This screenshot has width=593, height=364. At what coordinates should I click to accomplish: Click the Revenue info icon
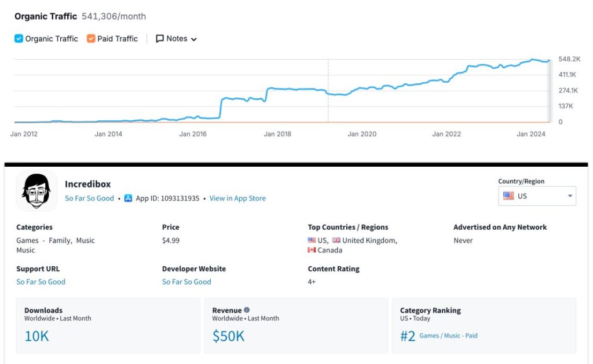click(x=247, y=310)
